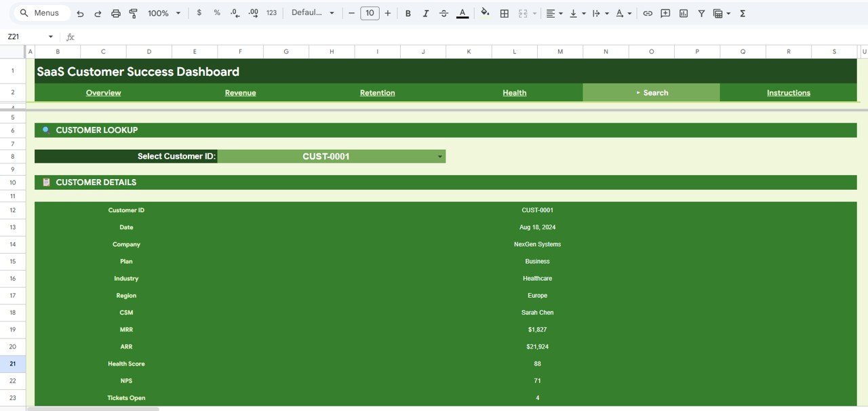Click the functions (sigma) icon
The height and width of the screenshot is (411, 868).
(743, 13)
